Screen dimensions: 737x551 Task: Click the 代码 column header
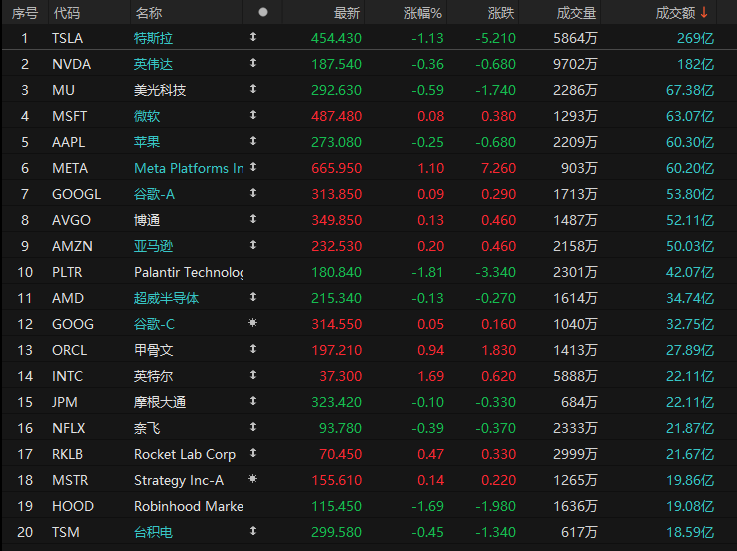click(x=67, y=13)
